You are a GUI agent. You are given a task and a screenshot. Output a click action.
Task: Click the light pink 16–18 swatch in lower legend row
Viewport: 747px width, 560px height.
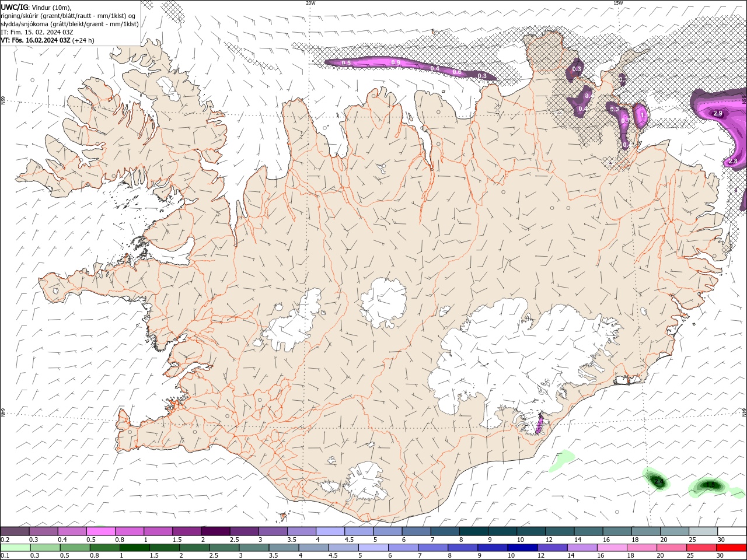tap(611, 548)
